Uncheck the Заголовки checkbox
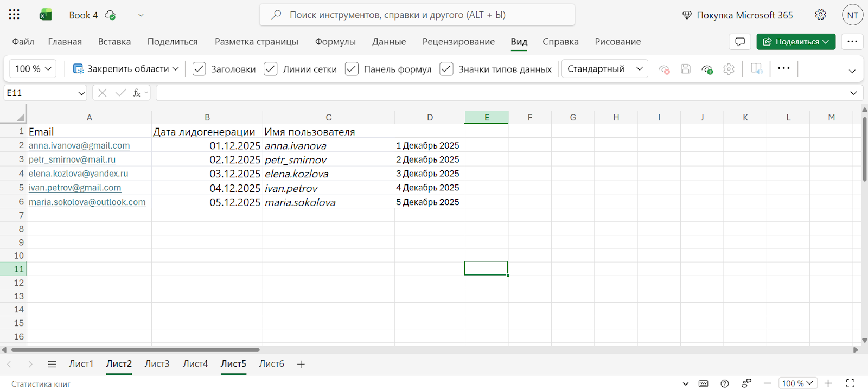The image size is (868, 390). coord(199,69)
